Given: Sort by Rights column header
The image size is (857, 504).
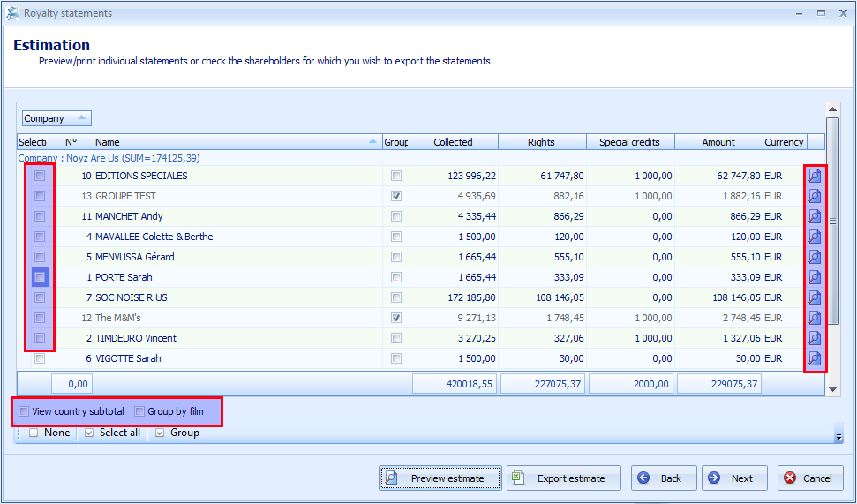Looking at the screenshot, I should coord(542,142).
